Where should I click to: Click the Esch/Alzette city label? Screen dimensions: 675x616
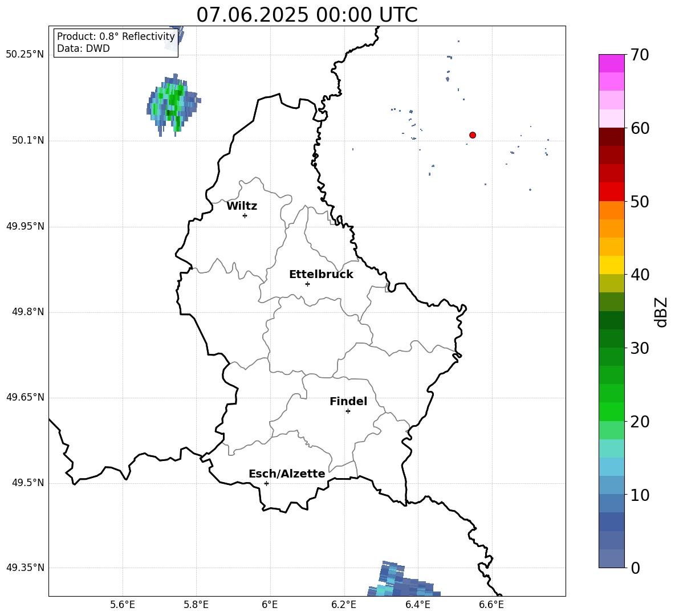287,474
